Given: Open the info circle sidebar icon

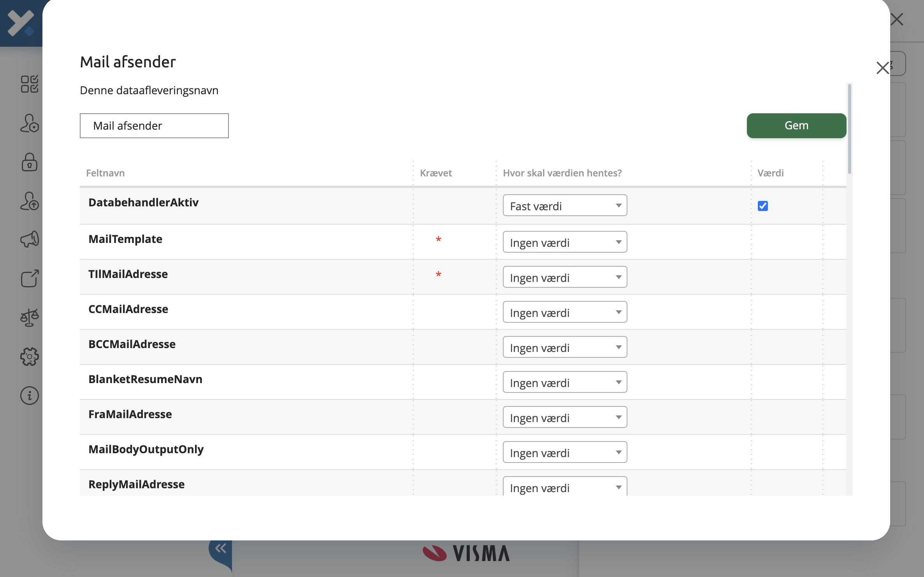Looking at the screenshot, I should [x=30, y=396].
